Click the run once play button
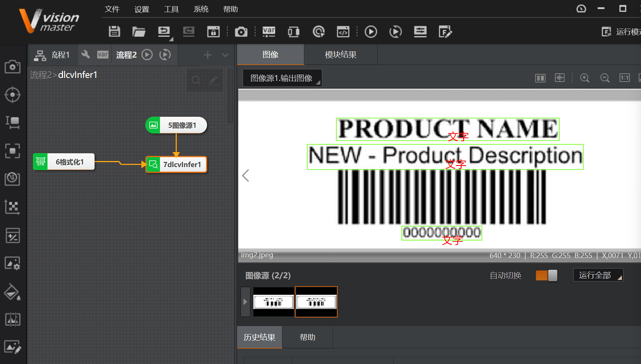 tap(371, 32)
